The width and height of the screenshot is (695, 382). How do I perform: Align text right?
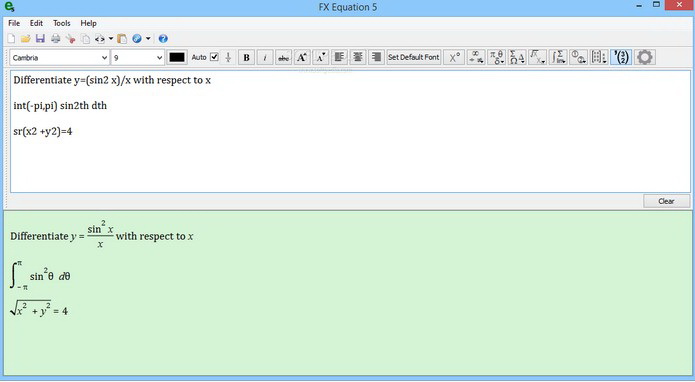tap(376, 58)
